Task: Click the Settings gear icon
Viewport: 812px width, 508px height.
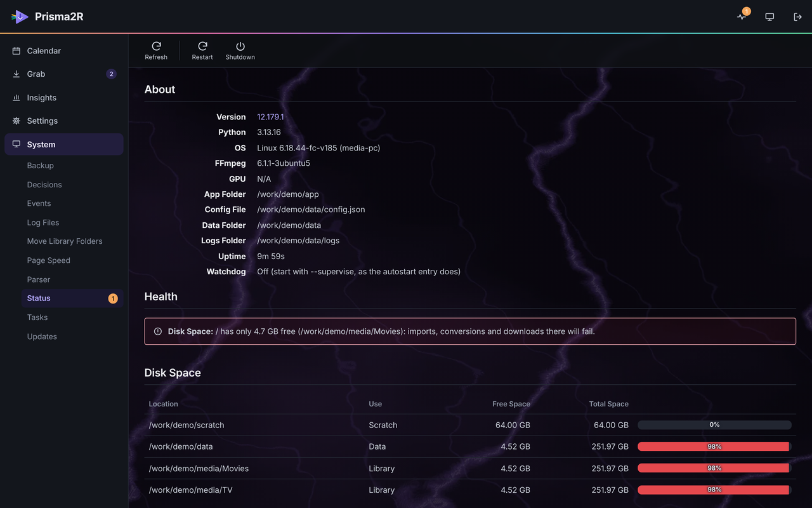Action: (16, 121)
